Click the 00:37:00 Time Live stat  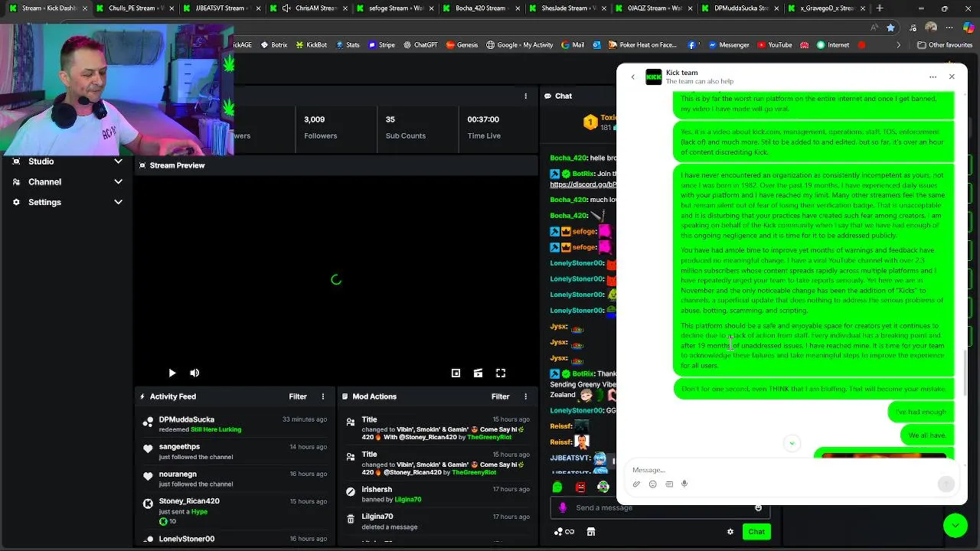coord(484,127)
